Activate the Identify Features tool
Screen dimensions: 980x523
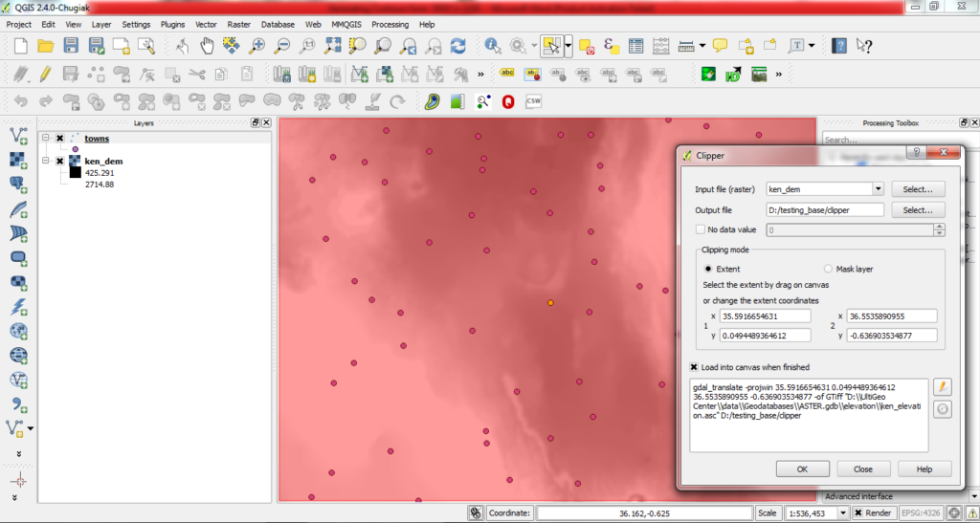coord(493,46)
